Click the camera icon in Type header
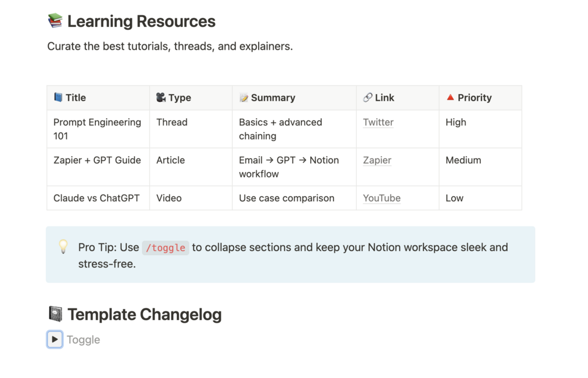This screenshot has width=588, height=378. [x=161, y=98]
